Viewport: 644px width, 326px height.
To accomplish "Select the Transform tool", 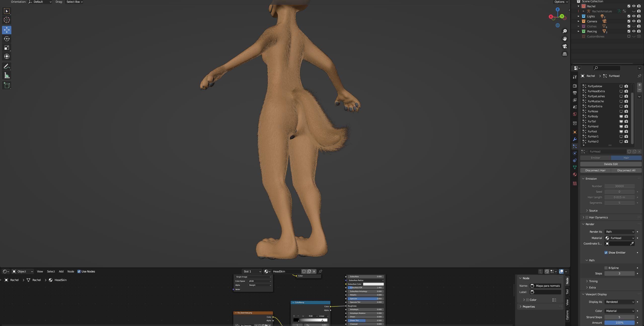I will [7, 56].
